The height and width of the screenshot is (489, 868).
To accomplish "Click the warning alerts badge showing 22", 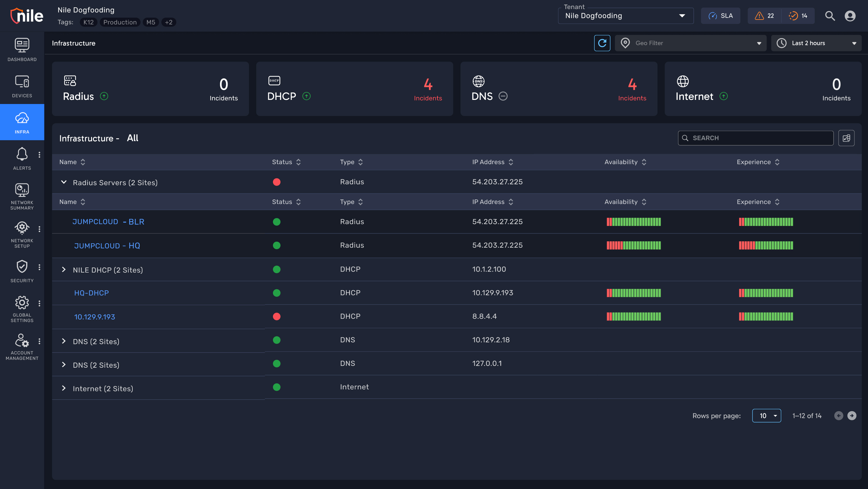I will click(764, 15).
